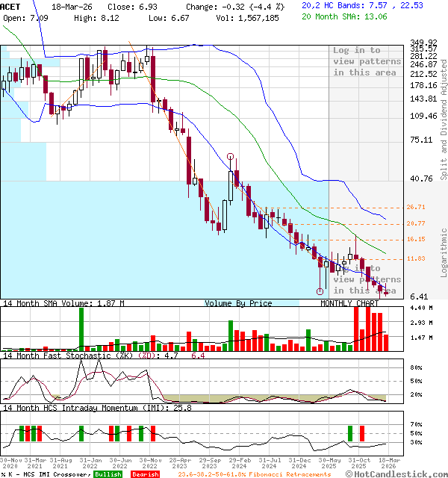Viewport: 448px width, 478px height.
Task: Click the rightmost red IMI crossover bar
Action: pos(362,432)
